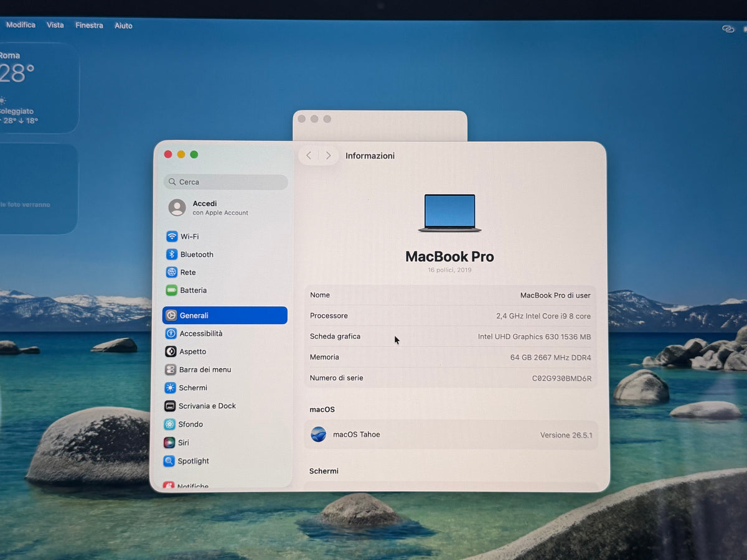Open the Batteria battery icon
The height and width of the screenshot is (560, 747).
click(172, 291)
